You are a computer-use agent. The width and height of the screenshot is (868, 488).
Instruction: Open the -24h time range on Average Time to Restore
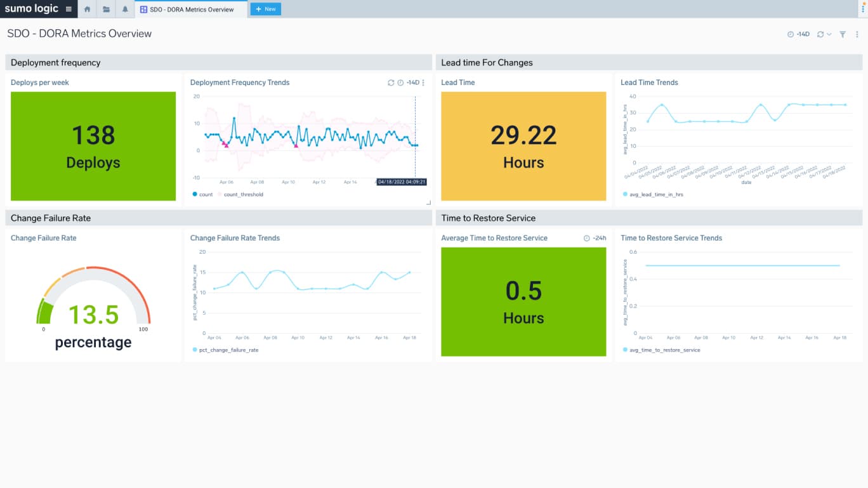coord(595,238)
